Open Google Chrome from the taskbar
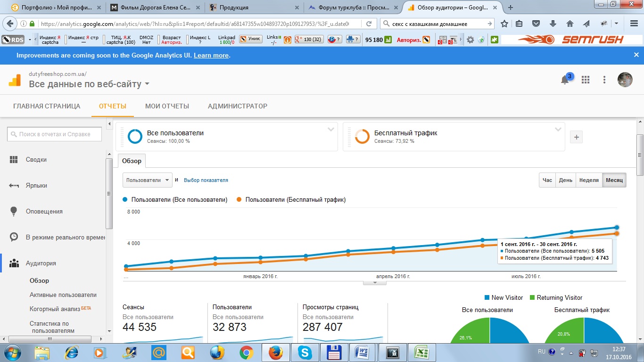This screenshot has height=362, width=644. pos(246,352)
